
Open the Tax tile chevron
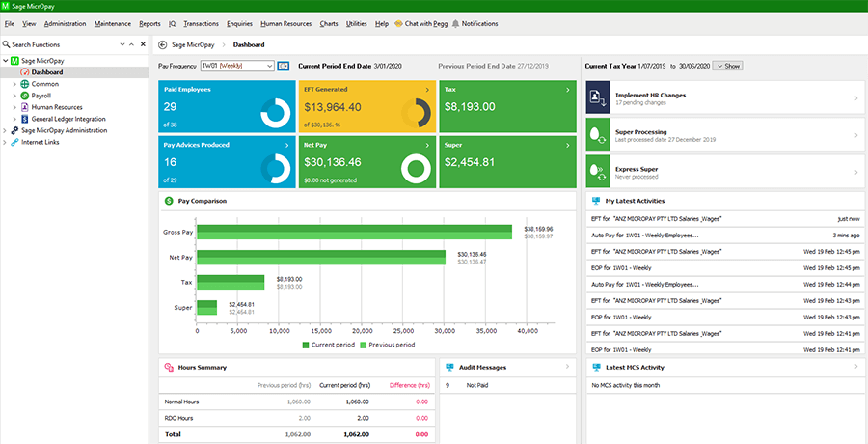(x=568, y=89)
